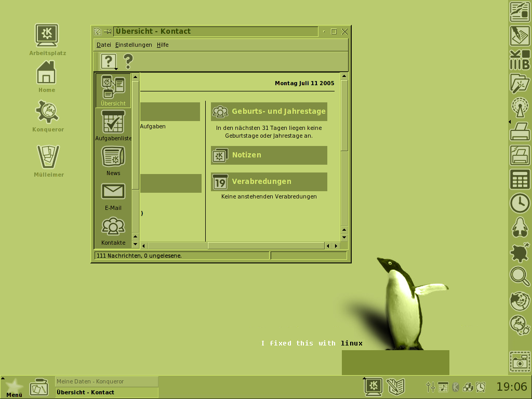This screenshot has width=532, height=399.
Task: Click the Kontact window menu icon in title bar
Action: pyautogui.click(x=97, y=32)
